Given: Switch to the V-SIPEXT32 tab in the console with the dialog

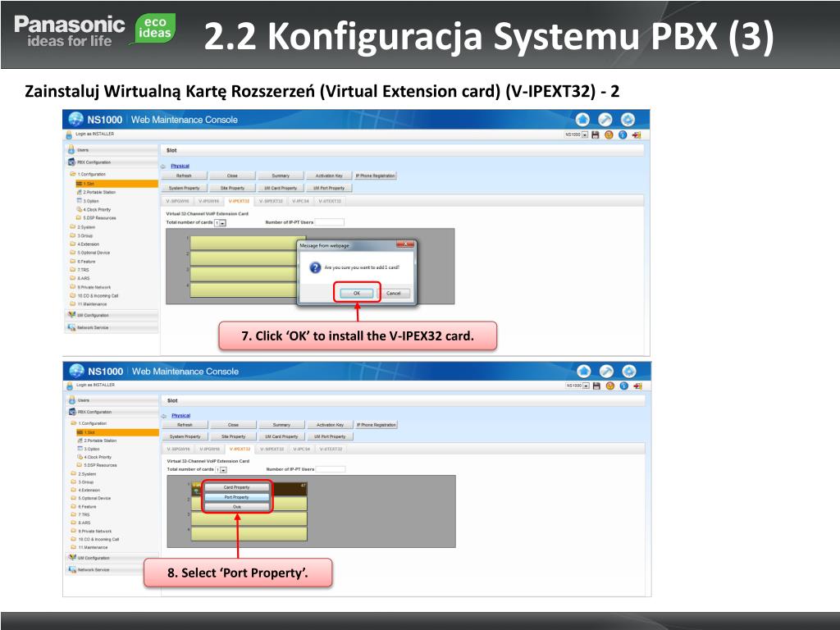Looking at the screenshot, I should click(271, 202).
